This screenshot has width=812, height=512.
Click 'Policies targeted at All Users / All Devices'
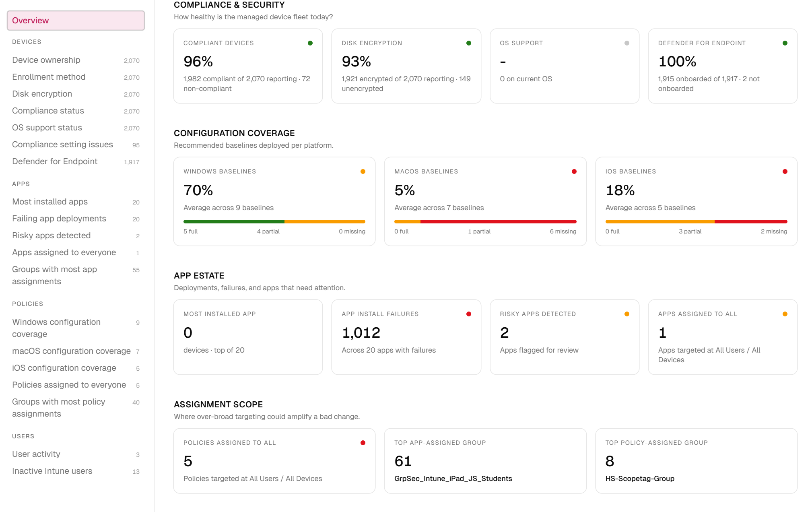[x=253, y=479]
